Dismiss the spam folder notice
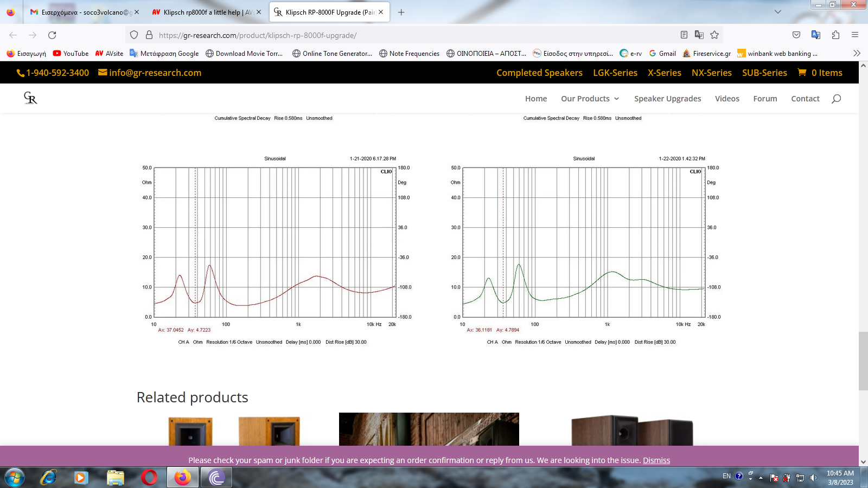The image size is (868, 488). pos(656,460)
